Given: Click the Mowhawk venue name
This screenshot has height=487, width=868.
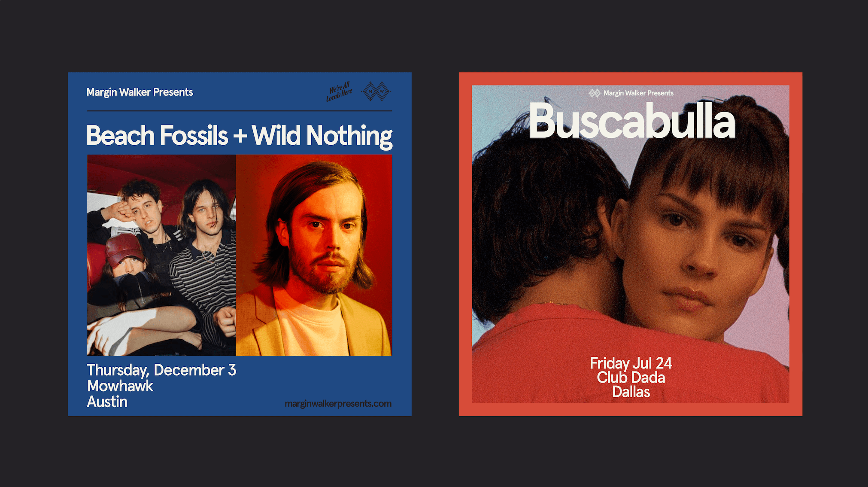Looking at the screenshot, I should (120, 386).
